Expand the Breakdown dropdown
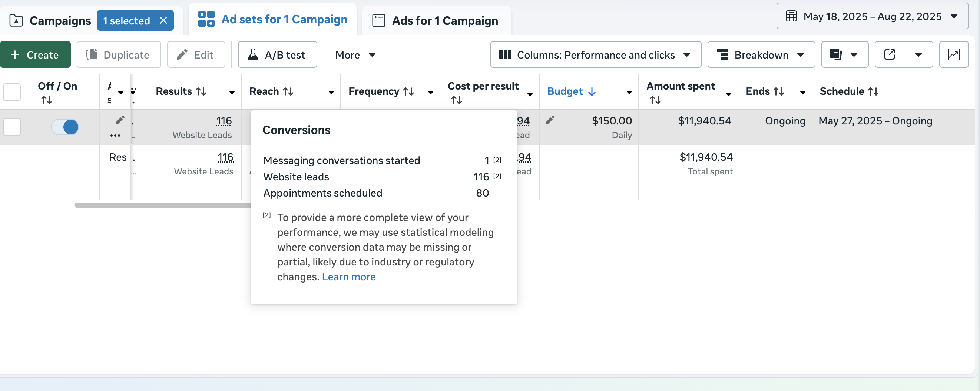This screenshot has width=980, height=391. point(761,55)
